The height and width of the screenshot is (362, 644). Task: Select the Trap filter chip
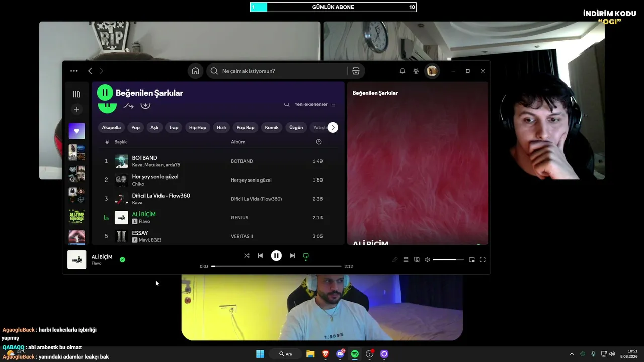tap(174, 127)
